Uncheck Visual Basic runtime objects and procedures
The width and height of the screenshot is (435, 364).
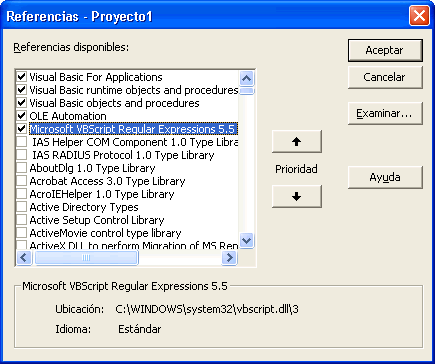click(22, 90)
